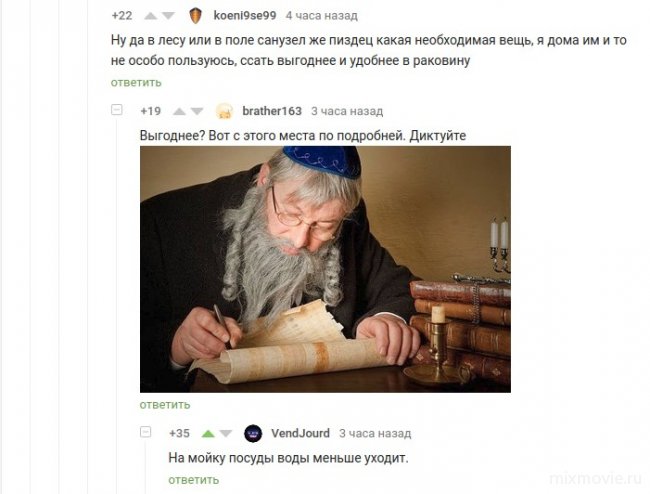Click the green upvote arrow on VendJourd's comment

click(208, 434)
